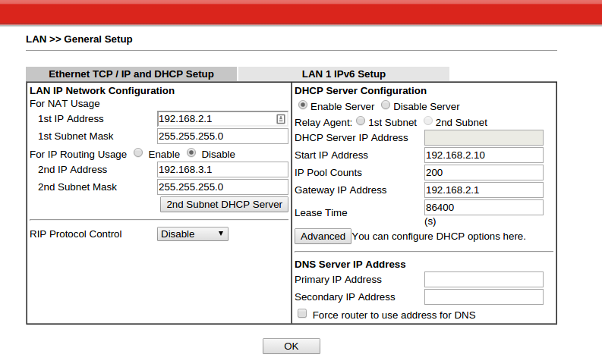Image resolution: width=602 pixels, height=364 pixels.
Task: Select the Enable Server radio button
Action: [x=303, y=105]
